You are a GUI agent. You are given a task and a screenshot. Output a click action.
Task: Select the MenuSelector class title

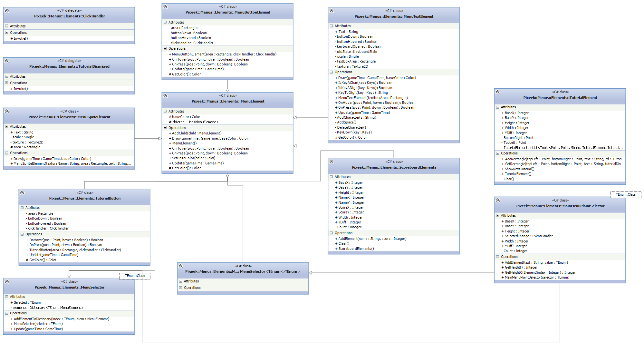pos(70,287)
